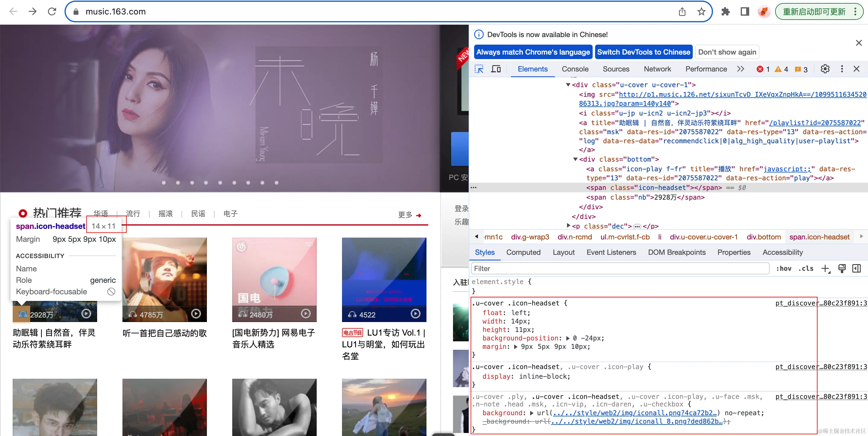Image resolution: width=868 pixels, height=436 pixels.
Task: Click Don't show again button
Action: [727, 52]
